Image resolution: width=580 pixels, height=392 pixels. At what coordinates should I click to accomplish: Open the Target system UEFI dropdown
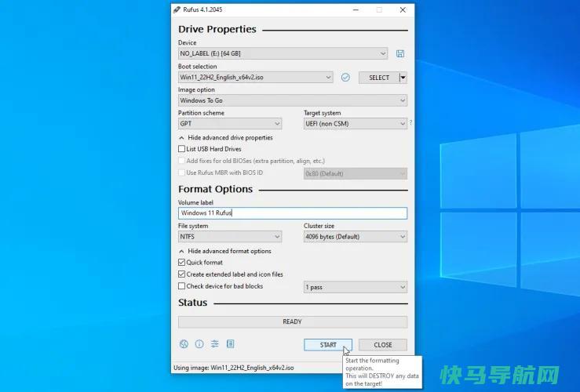pos(356,124)
